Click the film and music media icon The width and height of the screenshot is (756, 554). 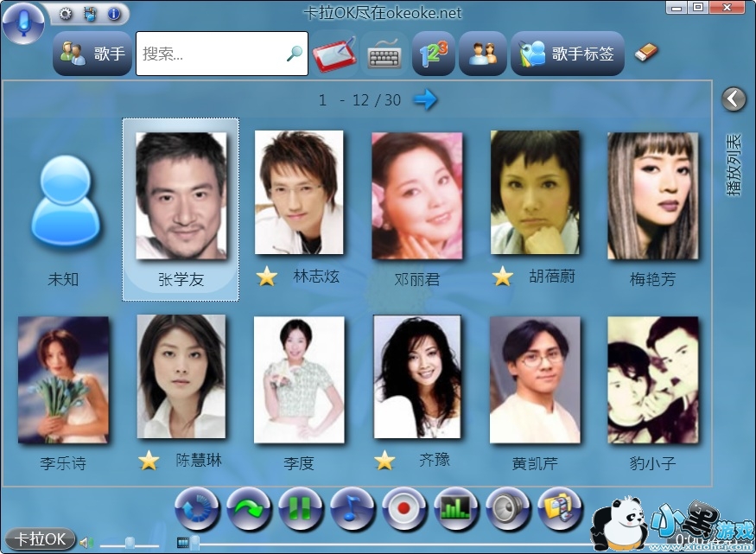[x=90, y=14]
